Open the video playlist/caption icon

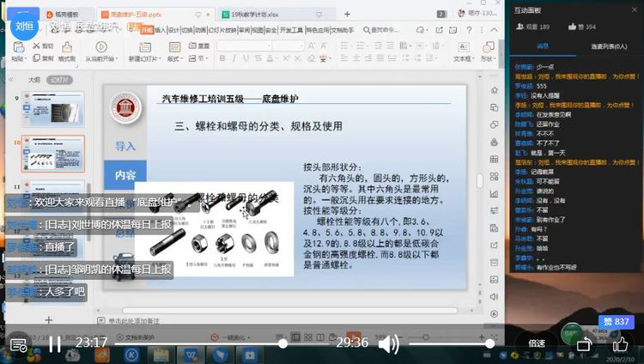coord(18,345)
